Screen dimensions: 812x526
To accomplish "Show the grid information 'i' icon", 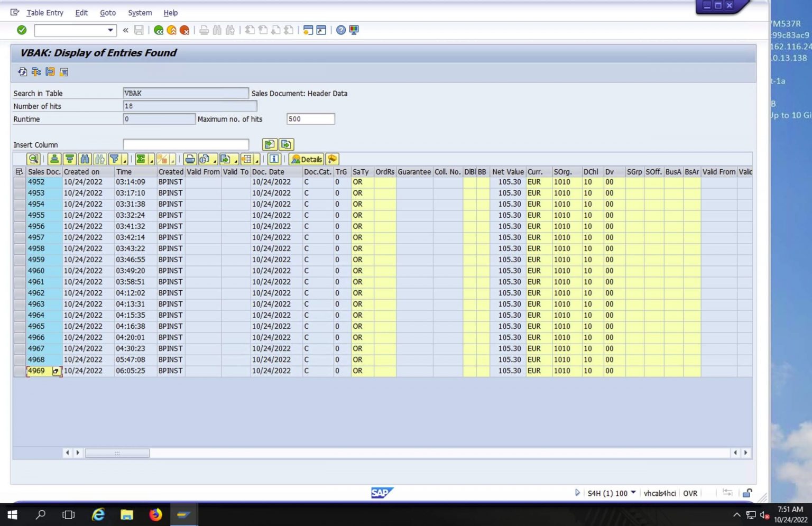I will click(x=274, y=159).
